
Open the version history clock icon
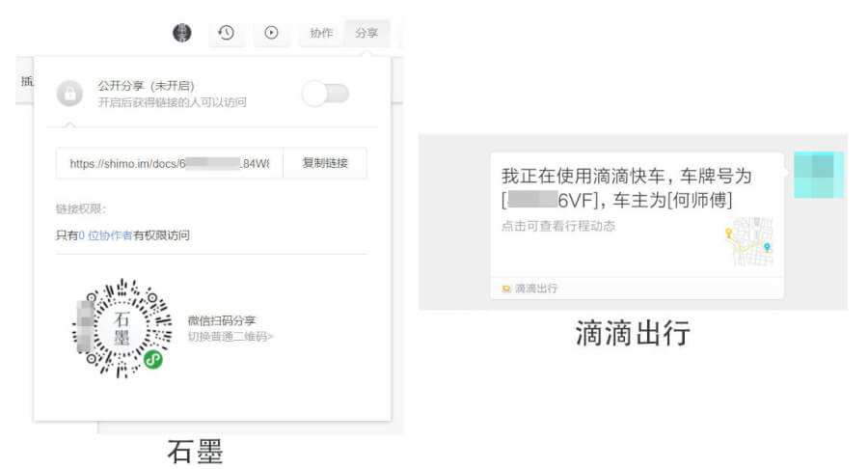(x=226, y=33)
